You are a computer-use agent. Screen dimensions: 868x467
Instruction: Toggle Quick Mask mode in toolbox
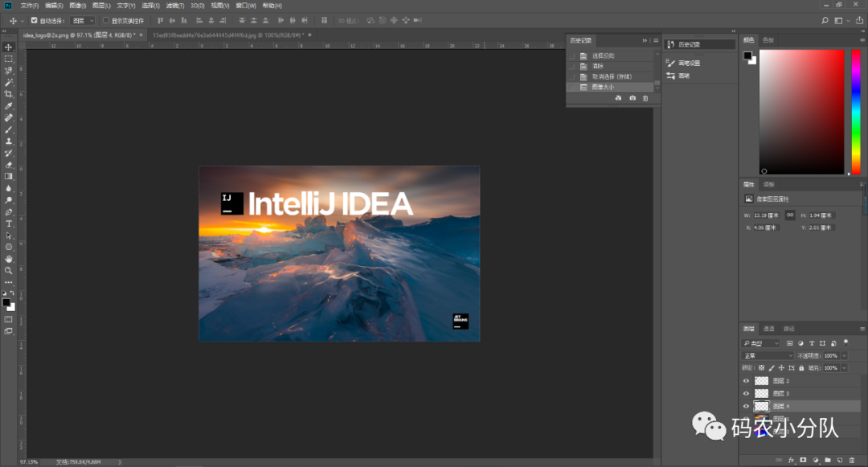tap(8, 319)
